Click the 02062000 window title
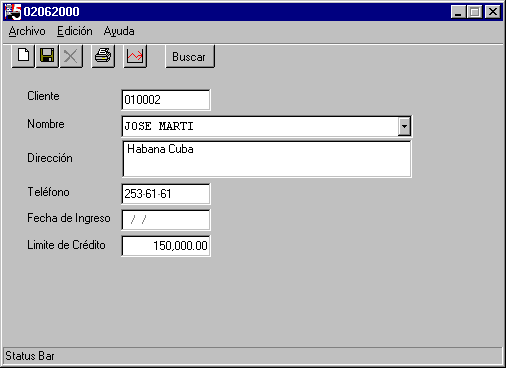506x368 pixels. [x=51, y=12]
